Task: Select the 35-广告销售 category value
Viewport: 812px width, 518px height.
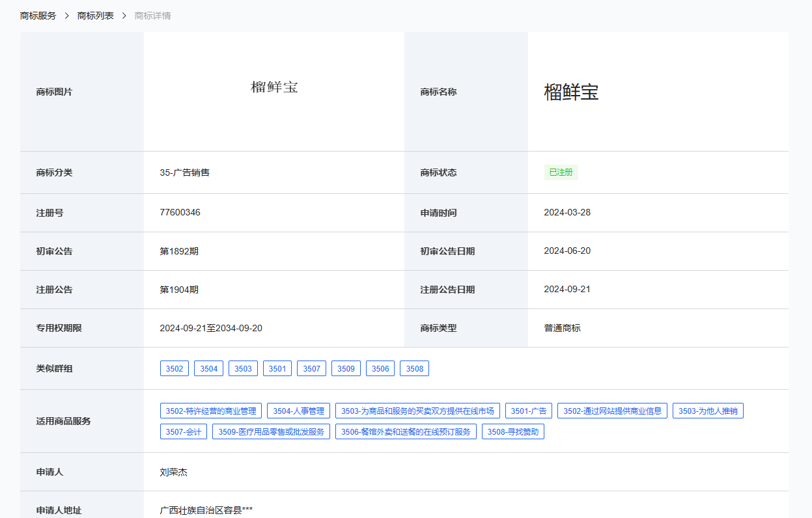Action: click(x=185, y=172)
